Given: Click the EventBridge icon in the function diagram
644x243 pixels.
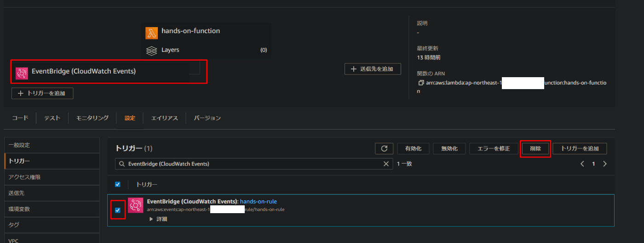Looking at the screenshot, I should pyautogui.click(x=22, y=73).
